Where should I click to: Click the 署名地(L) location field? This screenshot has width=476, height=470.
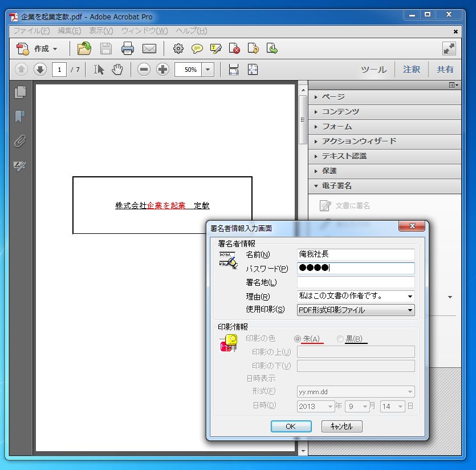356,282
